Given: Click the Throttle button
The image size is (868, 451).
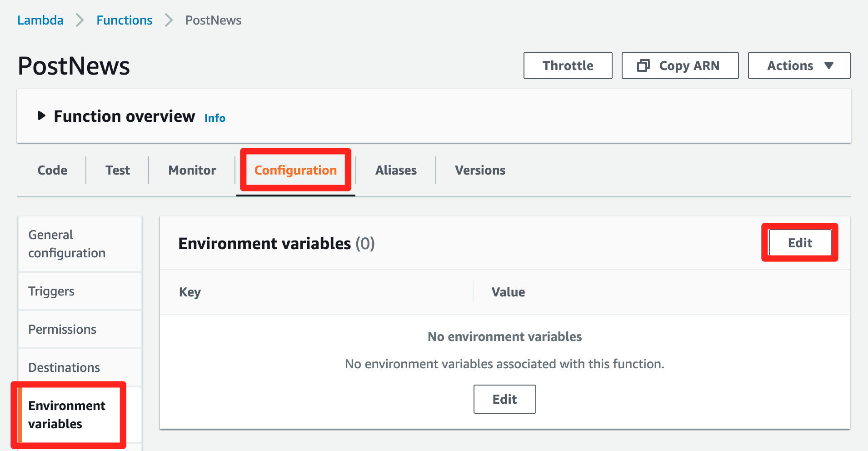Looking at the screenshot, I should pos(568,65).
